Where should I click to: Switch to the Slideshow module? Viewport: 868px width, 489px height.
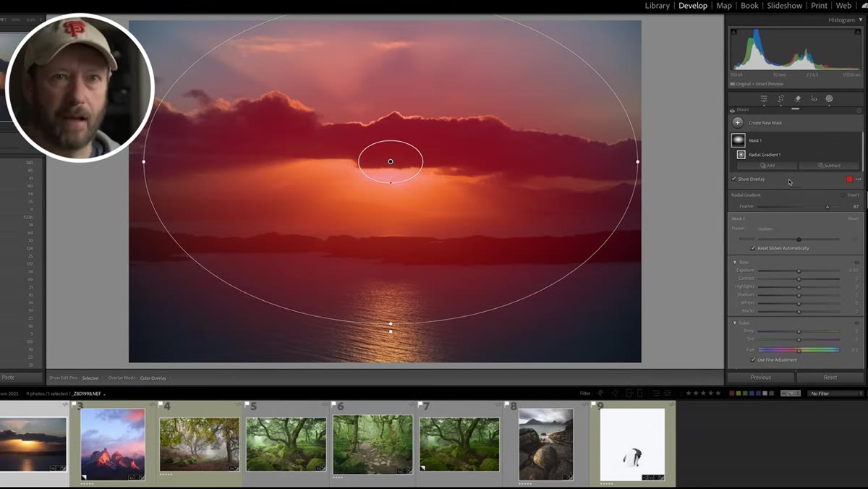point(785,6)
